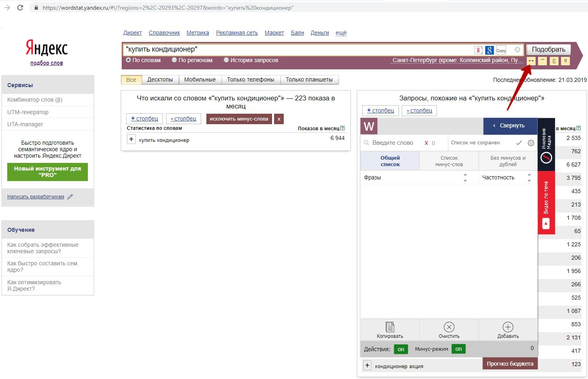Click the Подобрать button
This screenshot has height=379, width=588.
click(x=549, y=50)
